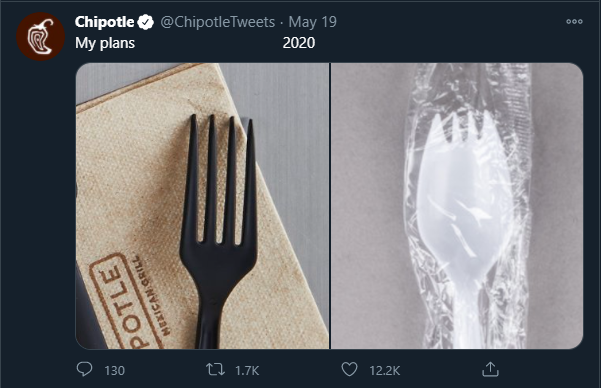Open the reply comment icon

pos(84,369)
